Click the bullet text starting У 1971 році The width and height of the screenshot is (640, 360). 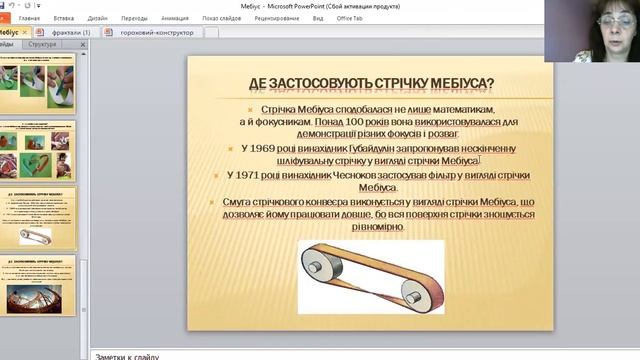click(x=378, y=181)
